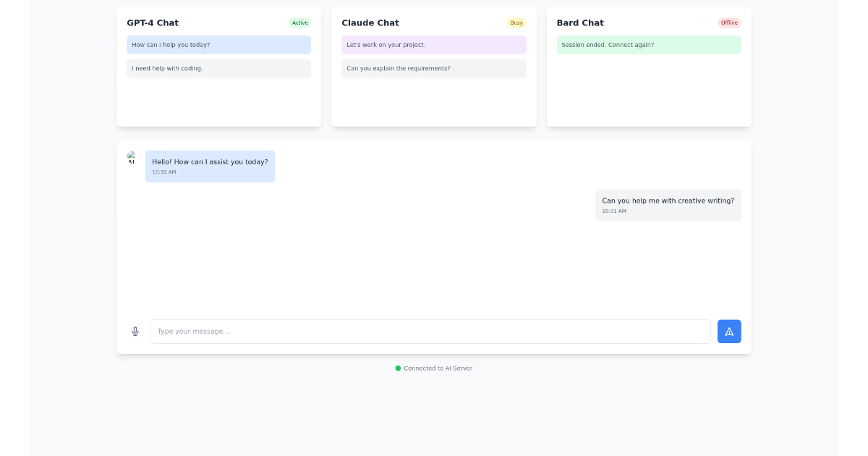Open the Bard Chat panel

click(x=580, y=22)
